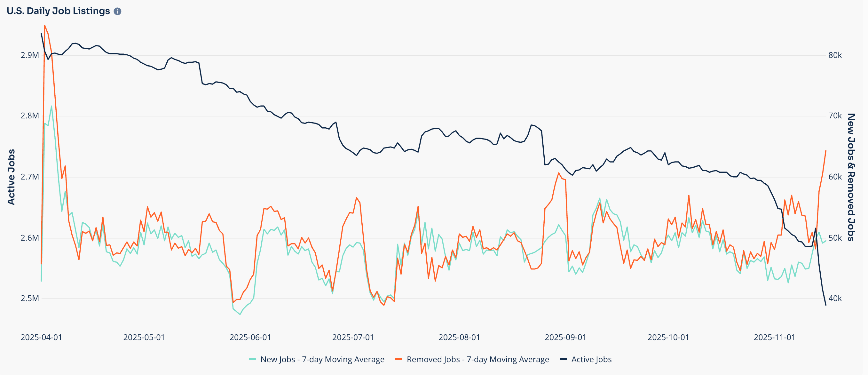The width and height of the screenshot is (868, 375).
Task: Click the 2025-11-01 x-axis date label
Action: coord(774,338)
